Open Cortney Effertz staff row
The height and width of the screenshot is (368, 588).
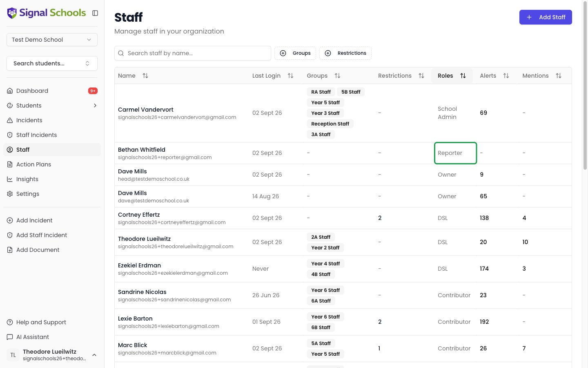343,218
